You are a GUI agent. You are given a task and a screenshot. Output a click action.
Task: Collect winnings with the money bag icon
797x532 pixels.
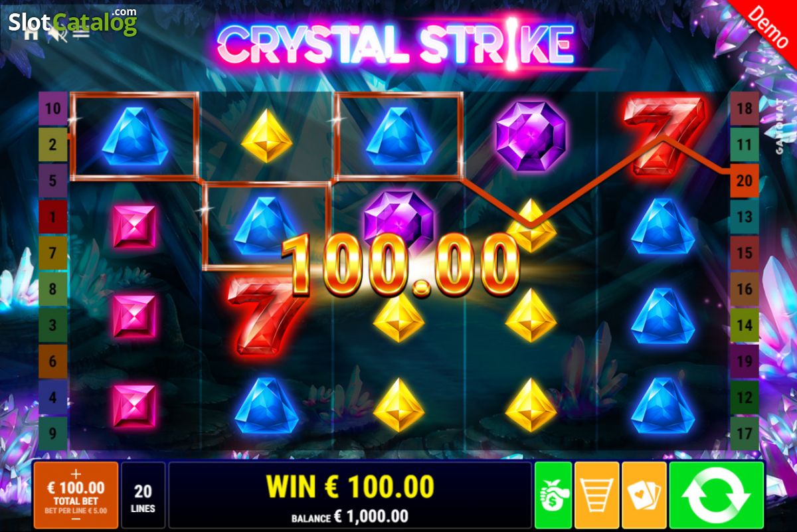[553, 495]
